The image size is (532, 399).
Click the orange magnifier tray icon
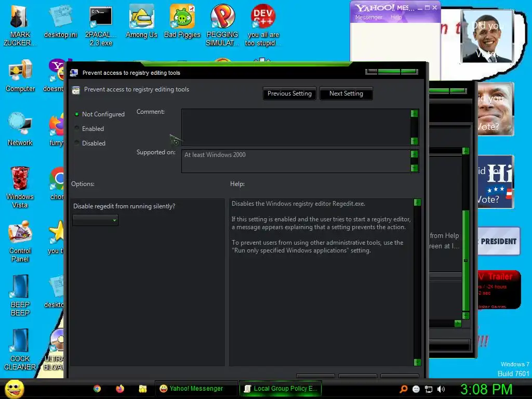pos(403,389)
